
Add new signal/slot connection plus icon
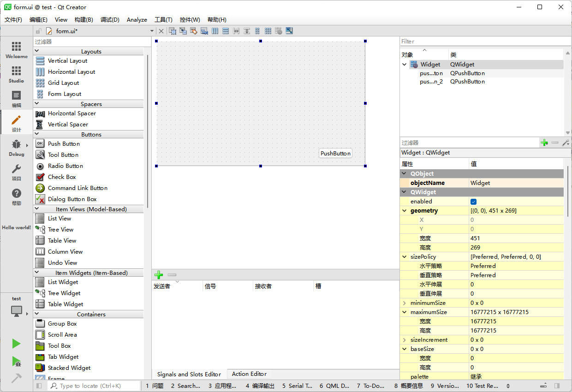159,275
